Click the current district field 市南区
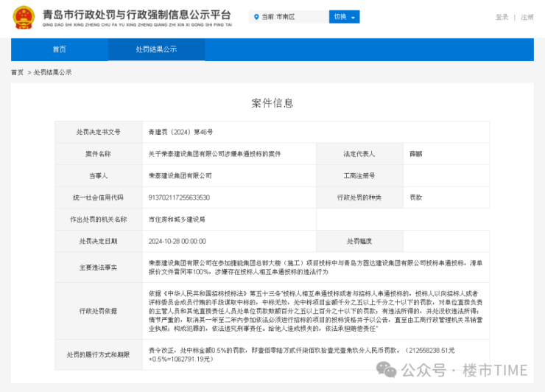The height and width of the screenshot is (392, 545). tap(289, 17)
